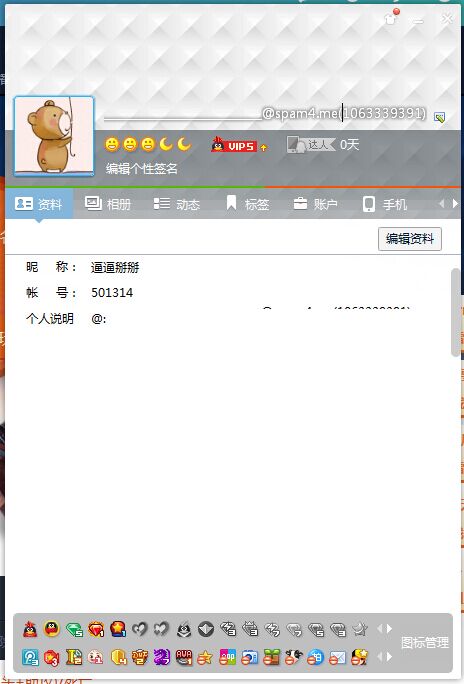This screenshot has height=684, width=464.
Task: Click the gray star icon in first row
Action: click(x=360, y=629)
